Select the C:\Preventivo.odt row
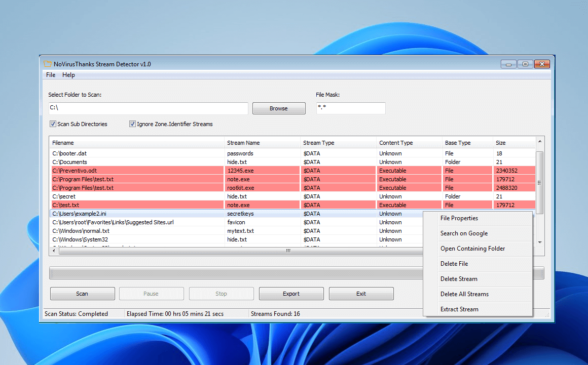Viewport: 588px width, 365px height. (292, 171)
